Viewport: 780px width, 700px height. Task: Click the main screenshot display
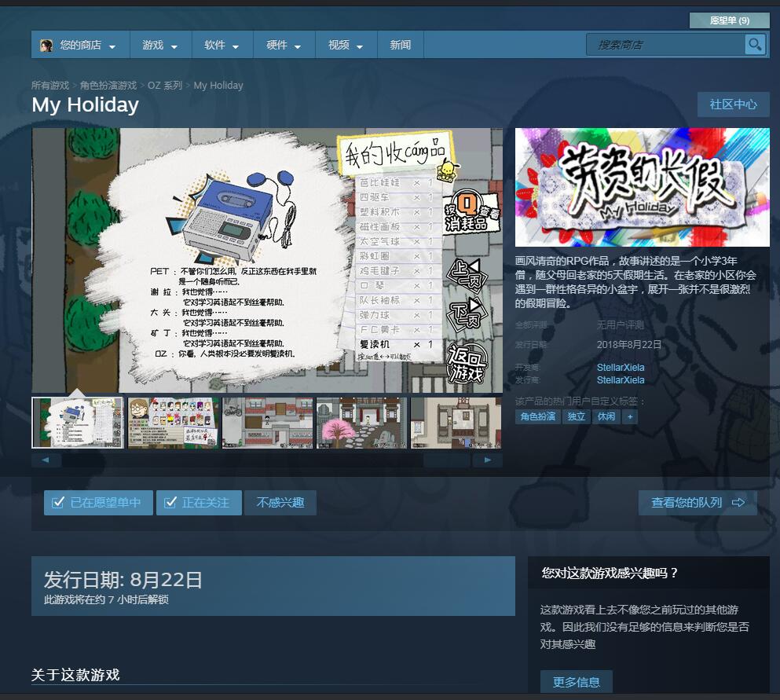[x=267, y=260]
